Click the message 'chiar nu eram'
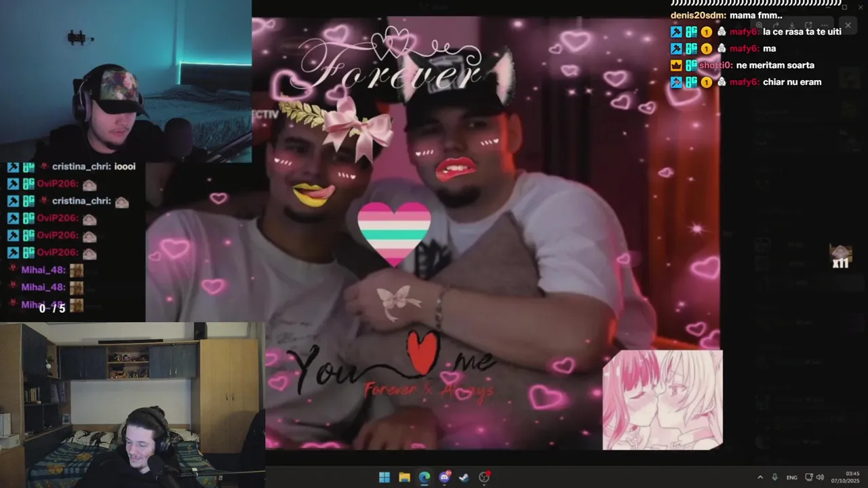This screenshot has width=868, height=488. [x=792, y=82]
